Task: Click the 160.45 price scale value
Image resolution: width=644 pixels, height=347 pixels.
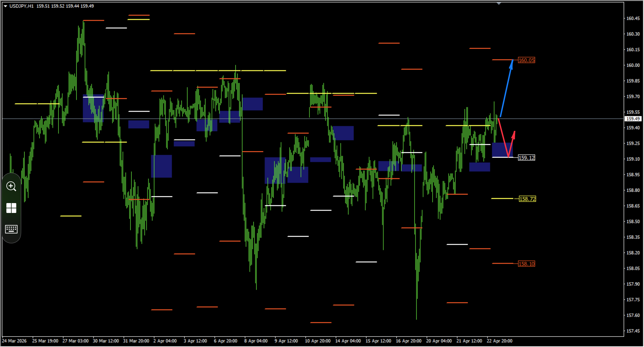Action: pyautogui.click(x=633, y=18)
